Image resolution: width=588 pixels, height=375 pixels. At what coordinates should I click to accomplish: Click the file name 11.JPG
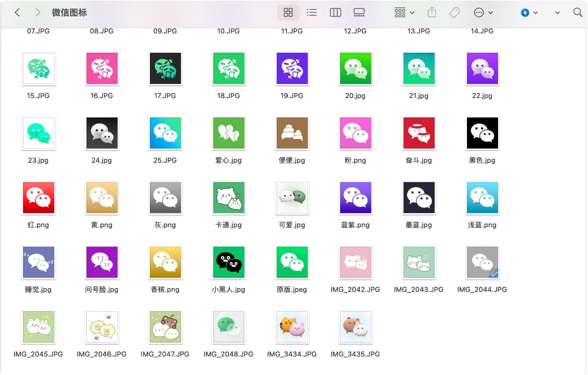pos(292,31)
